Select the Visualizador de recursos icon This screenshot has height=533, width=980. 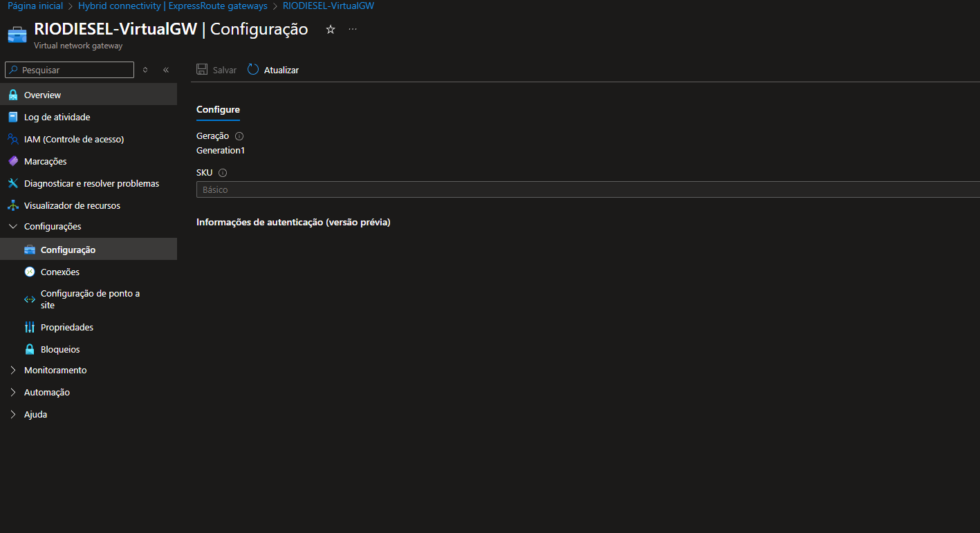click(x=15, y=205)
